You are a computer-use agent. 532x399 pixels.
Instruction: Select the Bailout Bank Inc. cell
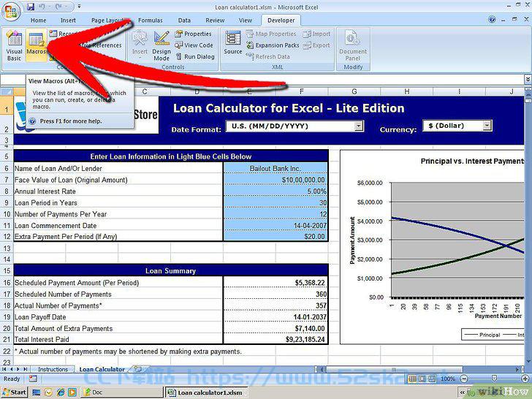[275, 168]
